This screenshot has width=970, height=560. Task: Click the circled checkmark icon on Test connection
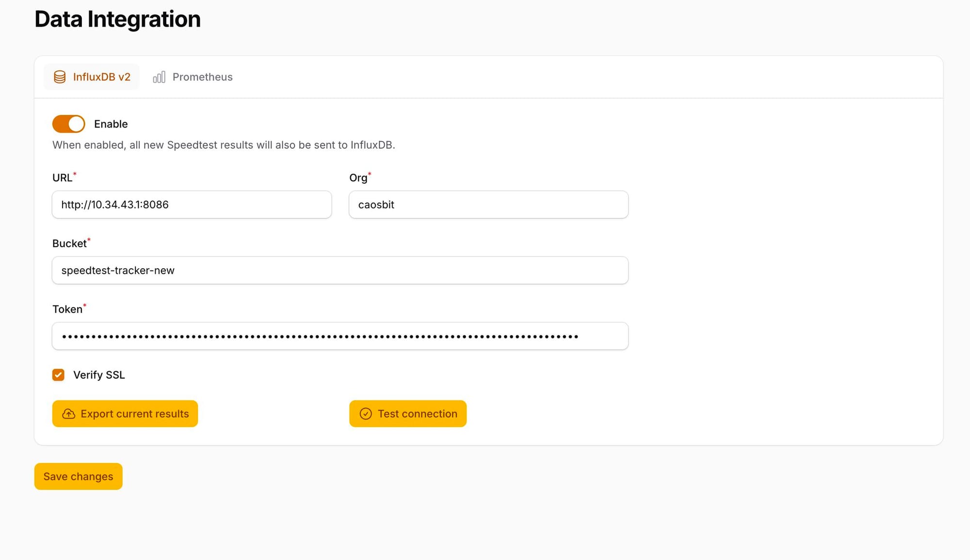(x=366, y=414)
